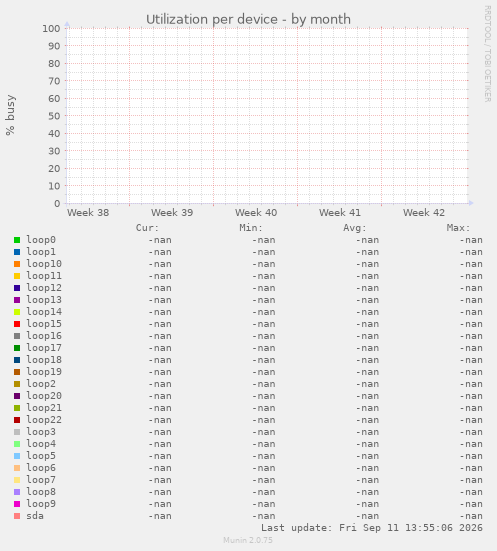The width and height of the screenshot is (497, 551).
Task: Click the loop6 peach color swatch
Action: tap(17, 468)
